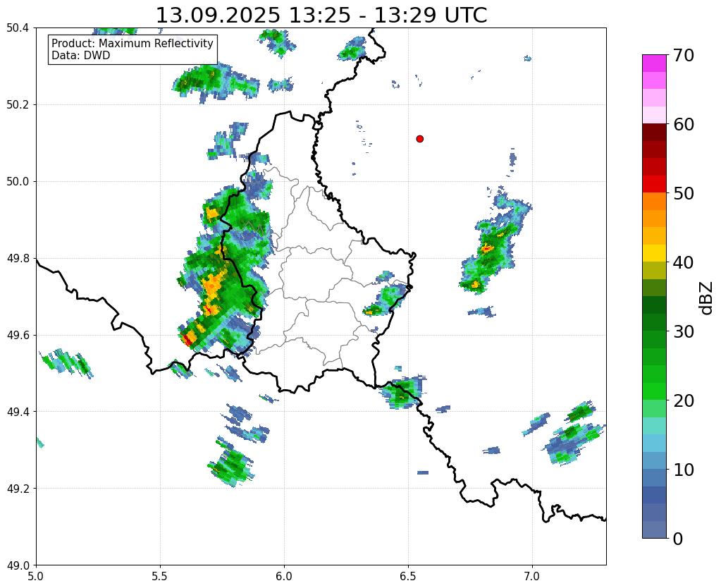
Task: Click the colorbar tick label 20
Action: [683, 400]
